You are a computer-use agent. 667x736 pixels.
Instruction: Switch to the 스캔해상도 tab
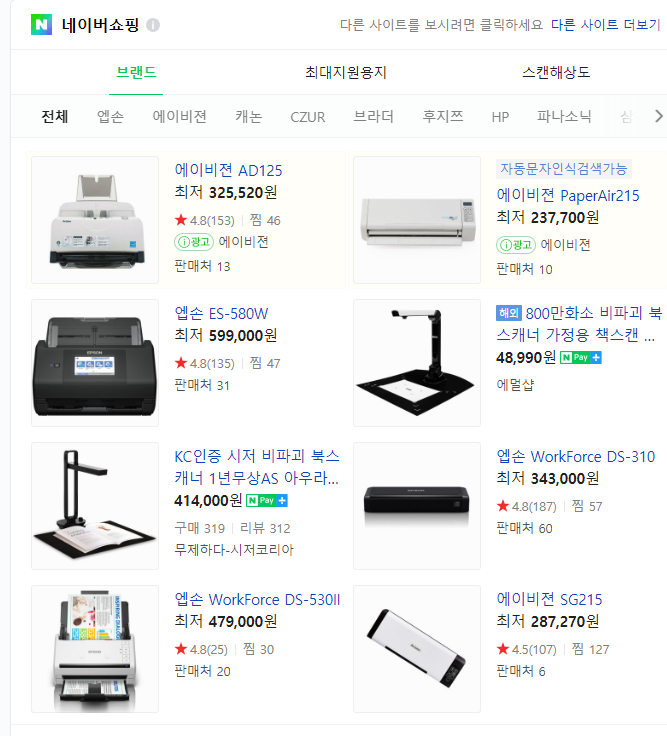pyautogui.click(x=556, y=72)
